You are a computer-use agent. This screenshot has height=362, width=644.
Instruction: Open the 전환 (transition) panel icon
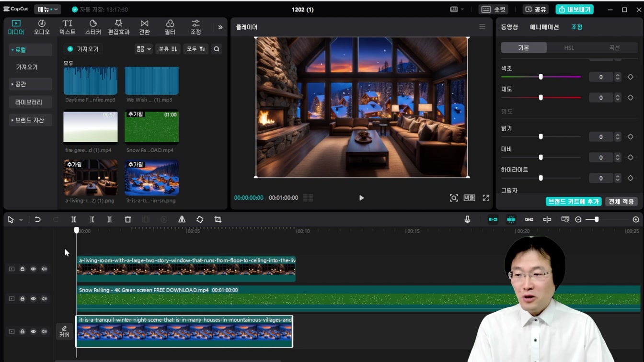(144, 27)
